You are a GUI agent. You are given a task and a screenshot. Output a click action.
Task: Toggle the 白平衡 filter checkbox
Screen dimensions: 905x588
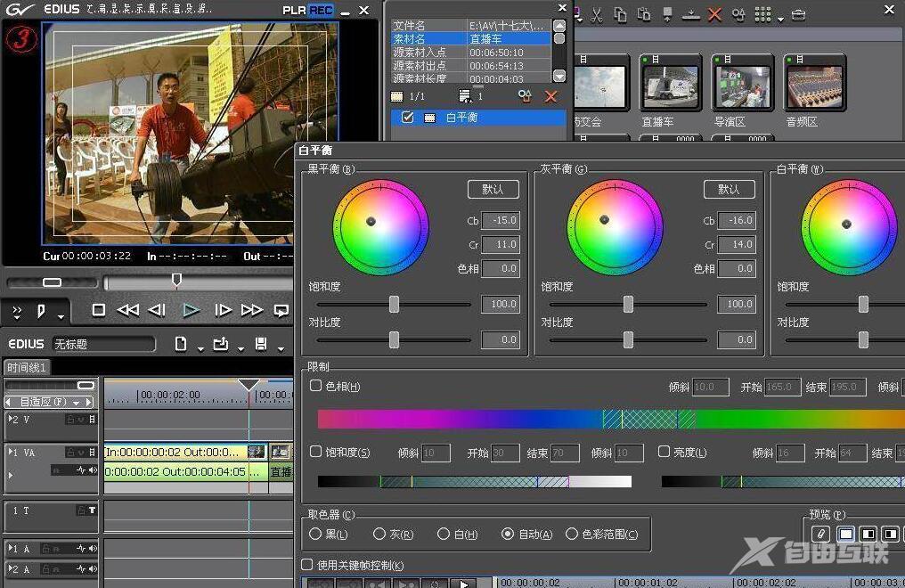pyautogui.click(x=408, y=118)
